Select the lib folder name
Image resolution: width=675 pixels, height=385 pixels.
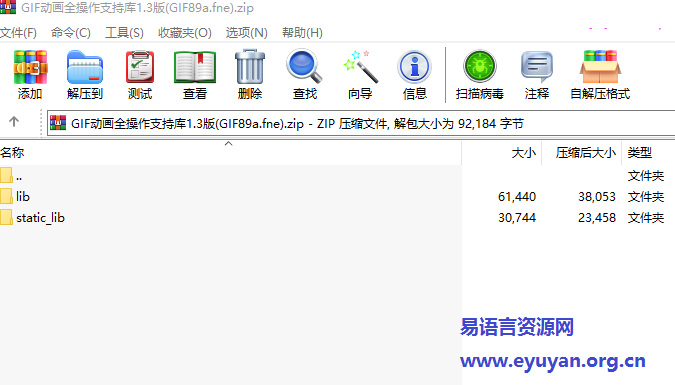coord(23,196)
